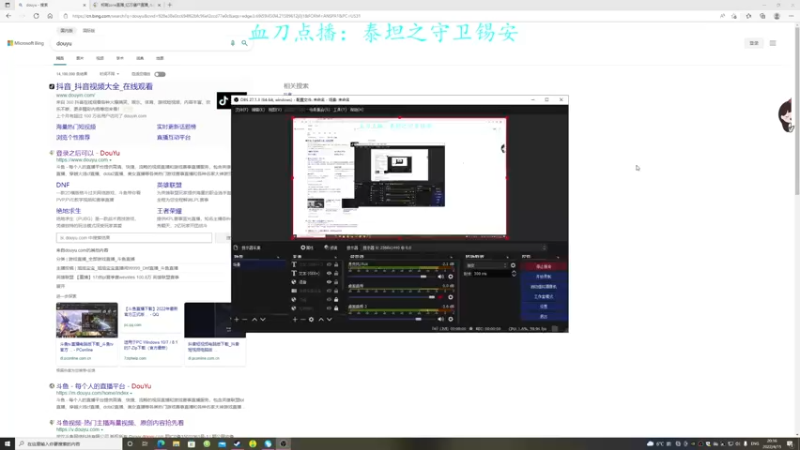Open the OBS 文件(F) menu
Viewport: 800px width, 450px height.
(241, 110)
